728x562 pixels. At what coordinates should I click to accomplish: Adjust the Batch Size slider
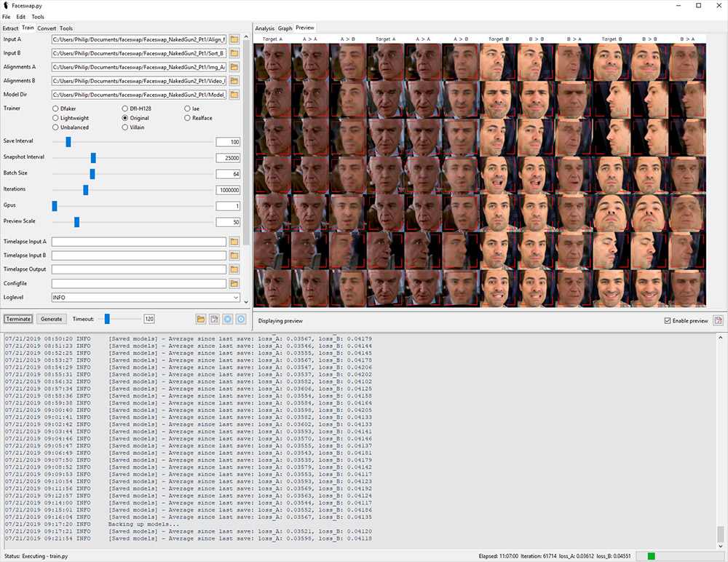92,174
